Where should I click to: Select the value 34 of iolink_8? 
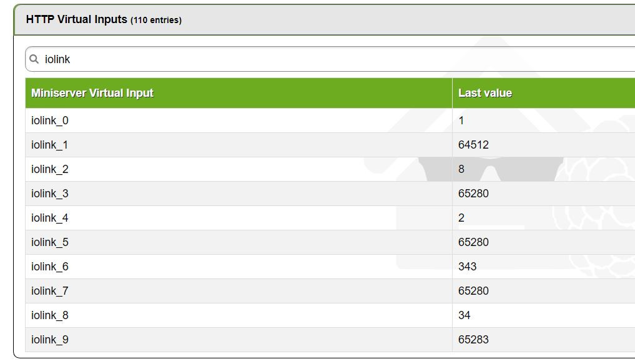(x=465, y=315)
